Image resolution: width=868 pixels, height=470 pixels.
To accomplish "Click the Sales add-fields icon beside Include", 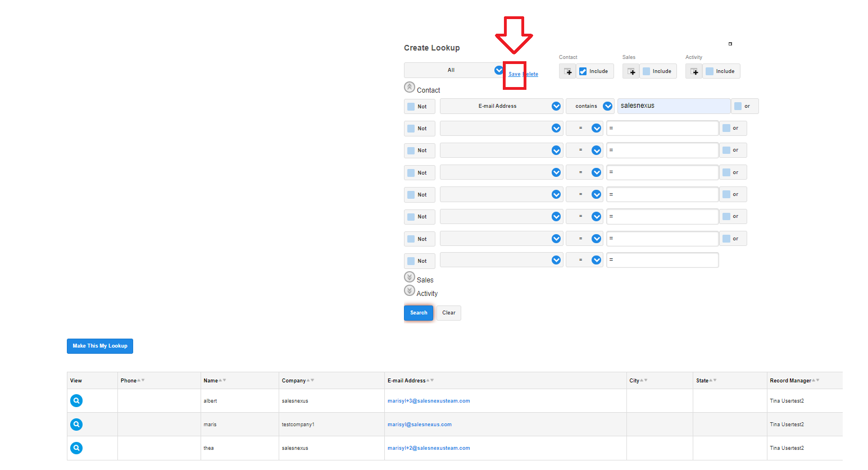I will [x=631, y=71].
